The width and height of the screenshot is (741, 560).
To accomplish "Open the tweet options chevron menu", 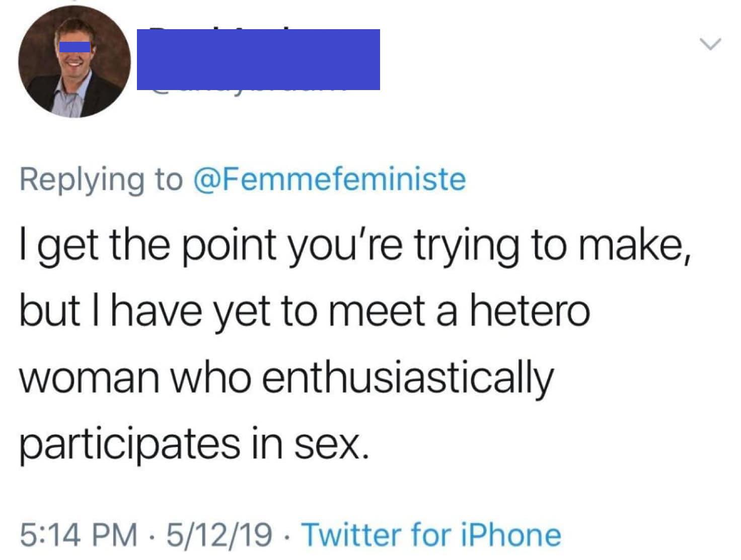I will point(711,44).
